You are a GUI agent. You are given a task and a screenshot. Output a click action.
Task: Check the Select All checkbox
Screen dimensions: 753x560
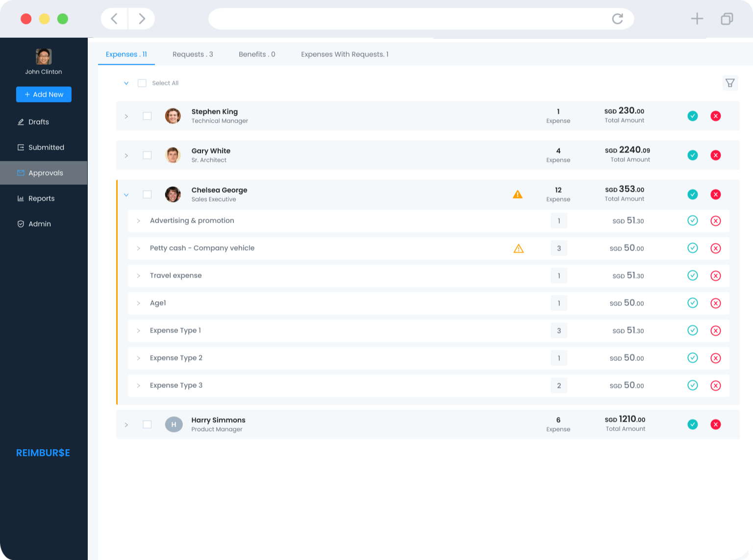coord(142,83)
